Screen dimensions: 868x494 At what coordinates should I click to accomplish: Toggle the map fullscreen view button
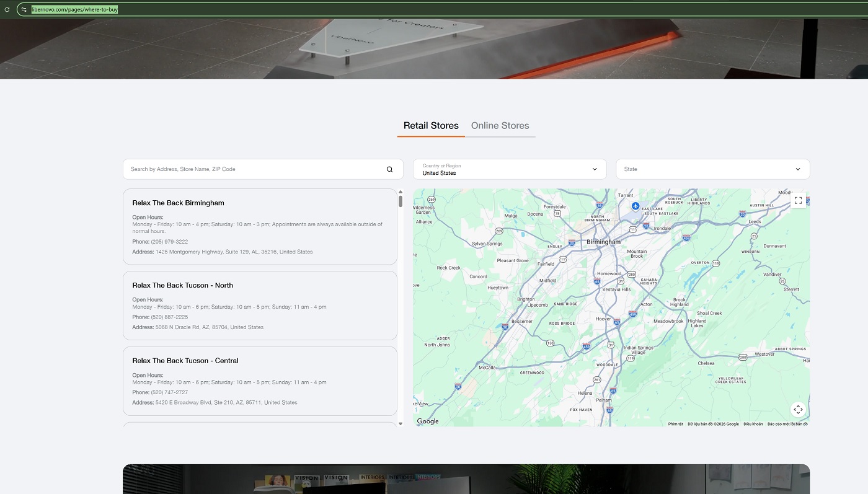pyautogui.click(x=798, y=200)
